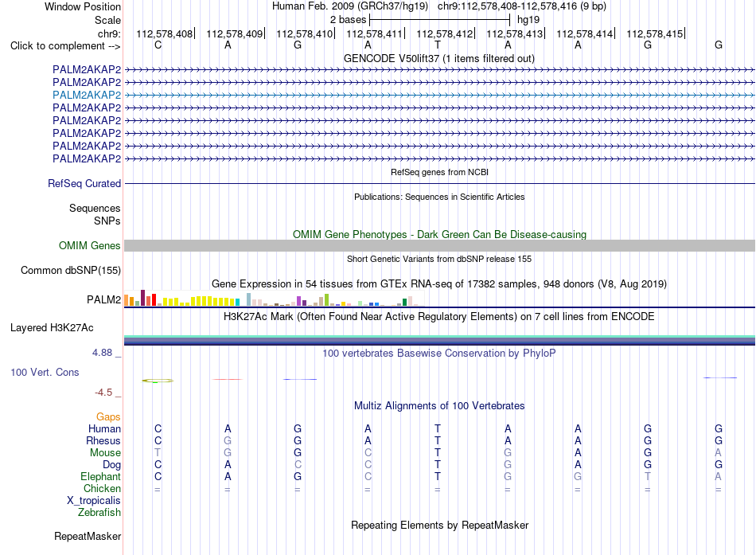Open the PALM2 GTEx expression label
The height and width of the screenshot is (555, 756).
pyautogui.click(x=103, y=299)
